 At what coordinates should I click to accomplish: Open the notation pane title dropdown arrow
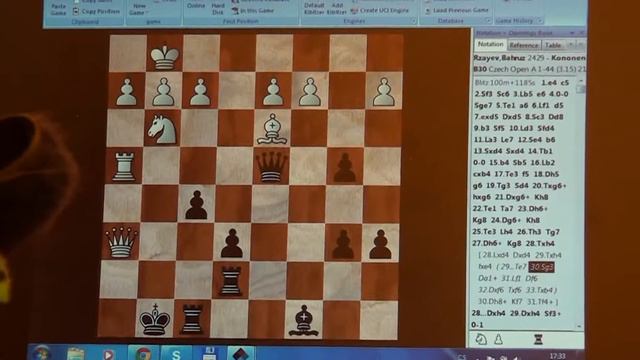572,33
